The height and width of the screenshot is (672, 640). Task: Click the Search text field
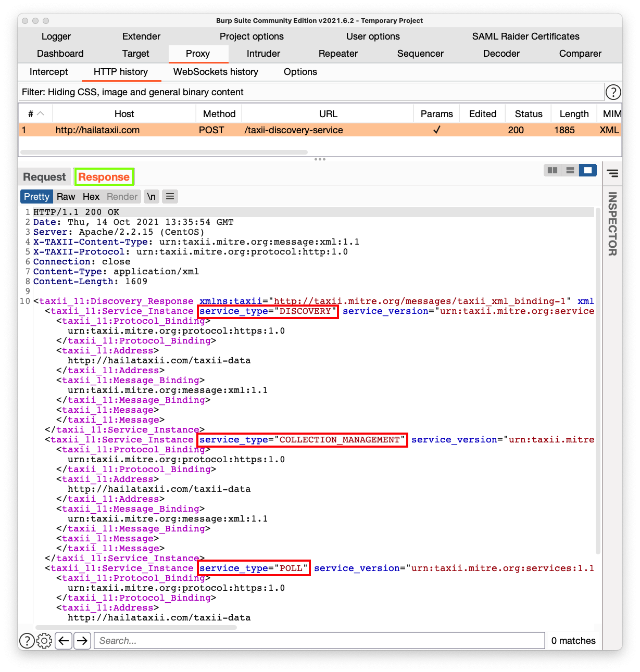(x=319, y=641)
